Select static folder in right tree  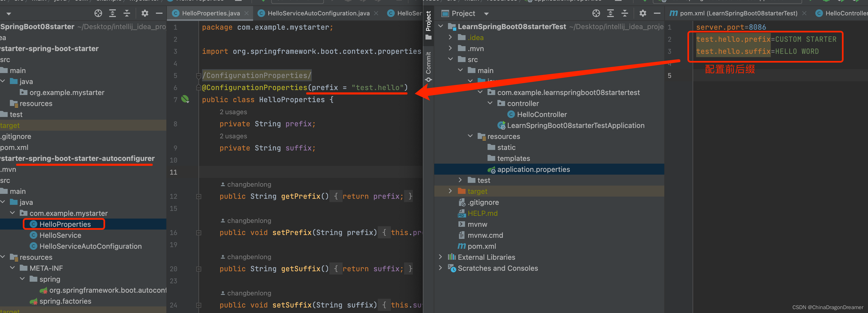point(502,147)
